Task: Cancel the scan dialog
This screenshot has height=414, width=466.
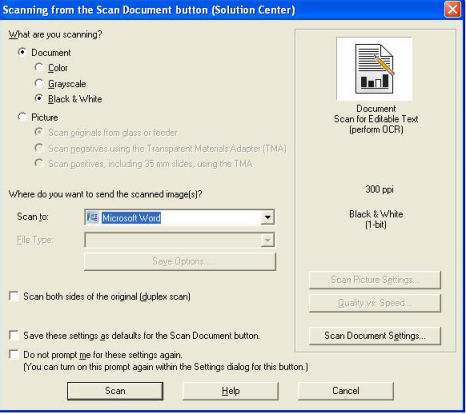Action: coord(346,391)
